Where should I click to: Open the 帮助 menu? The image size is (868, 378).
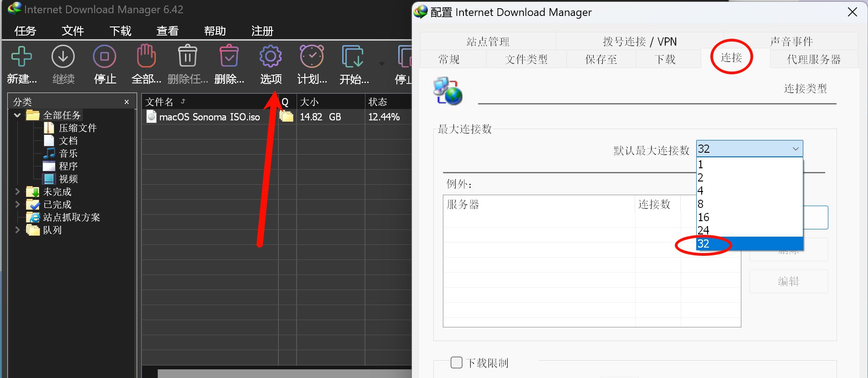click(x=215, y=31)
